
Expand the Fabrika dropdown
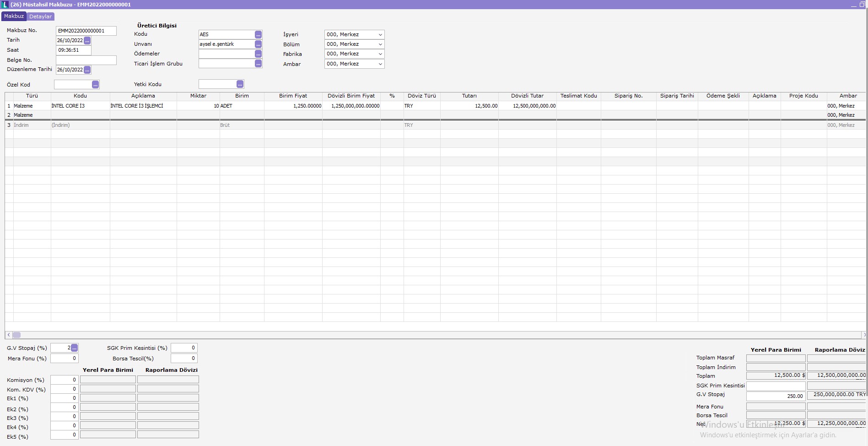(380, 54)
